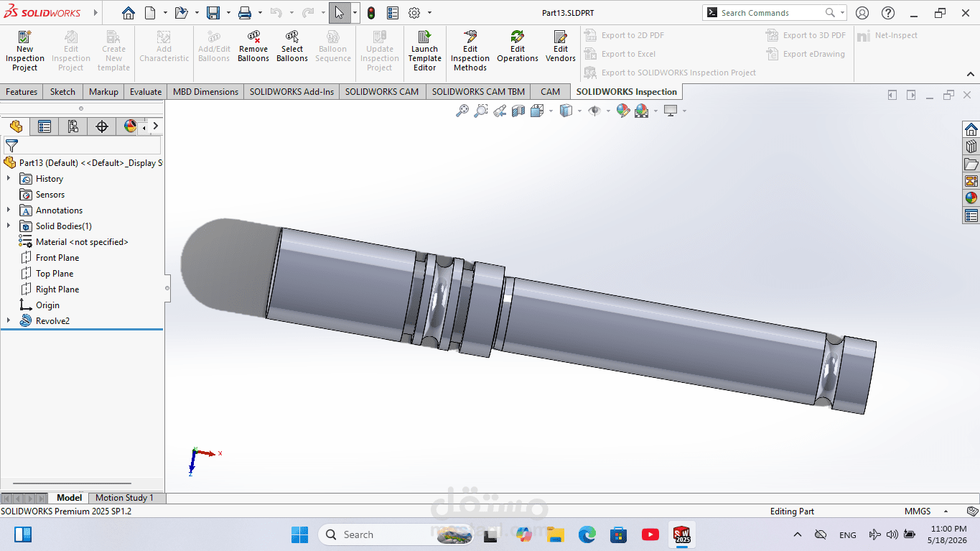Open PropertyManager tab

click(45, 126)
